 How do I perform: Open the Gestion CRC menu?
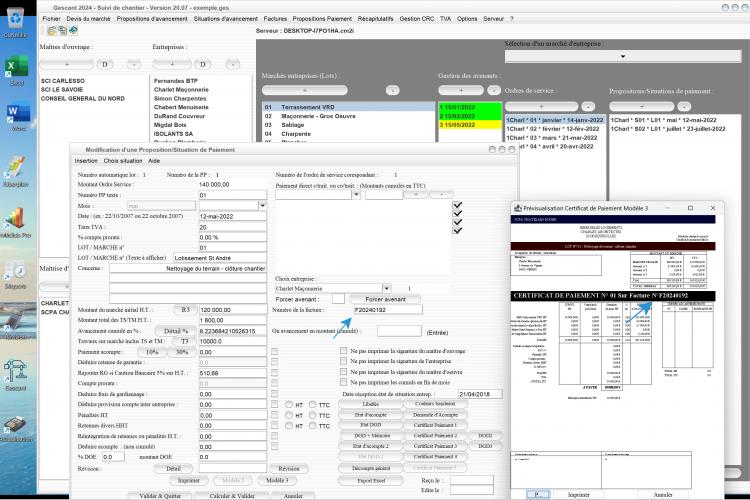pyautogui.click(x=417, y=19)
